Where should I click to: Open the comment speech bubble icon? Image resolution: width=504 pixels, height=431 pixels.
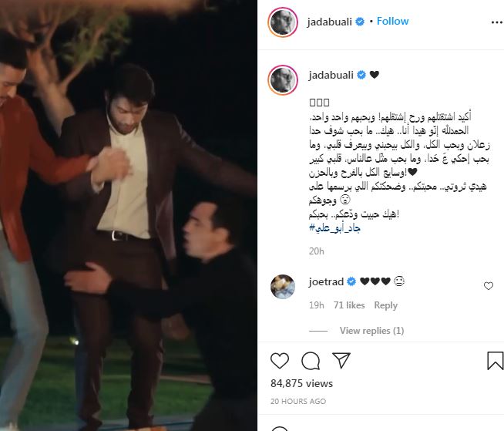click(x=311, y=361)
